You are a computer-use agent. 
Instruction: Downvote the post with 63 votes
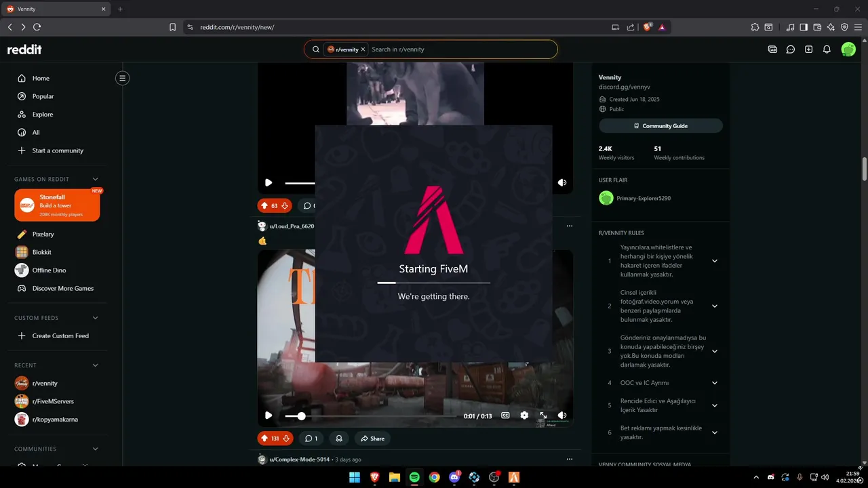pos(285,205)
